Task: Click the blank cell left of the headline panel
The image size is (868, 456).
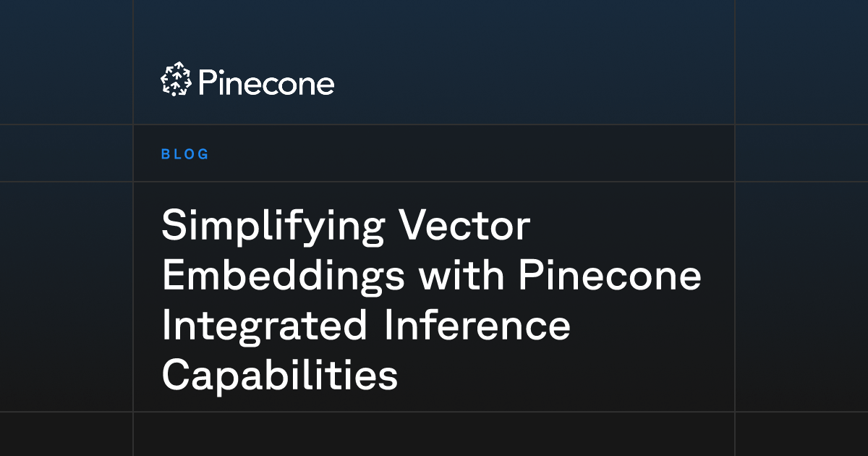Action: (x=67, y=297)
